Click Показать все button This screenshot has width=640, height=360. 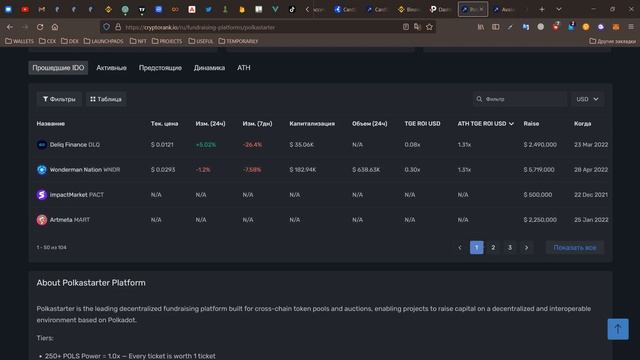[x=575, y=247]
